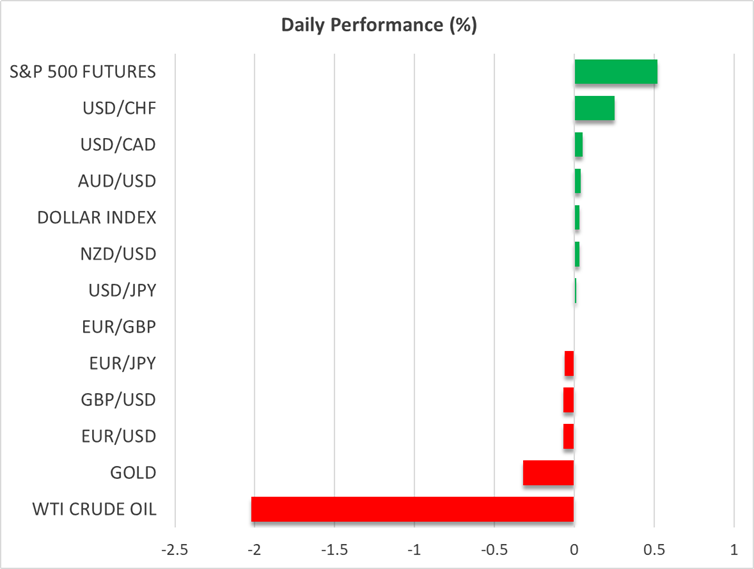The height and width of the screenshot is (569, 754).
Task: Select the red WTI Crude Oil bar
Action: (412, 509)
